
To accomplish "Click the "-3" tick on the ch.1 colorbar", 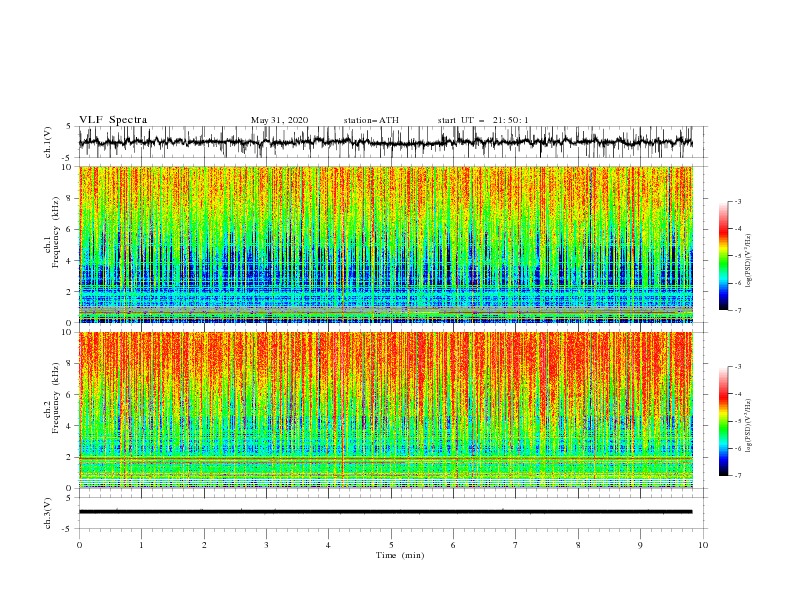I will point(737,201).
